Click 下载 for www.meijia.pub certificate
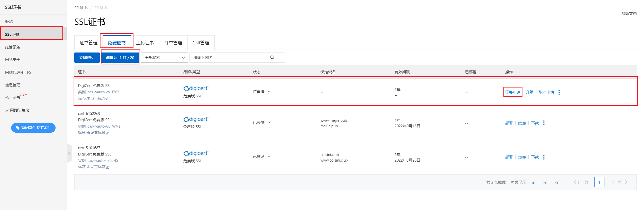The width and height of the screenshot is (644, 210). tap(535, 123)
